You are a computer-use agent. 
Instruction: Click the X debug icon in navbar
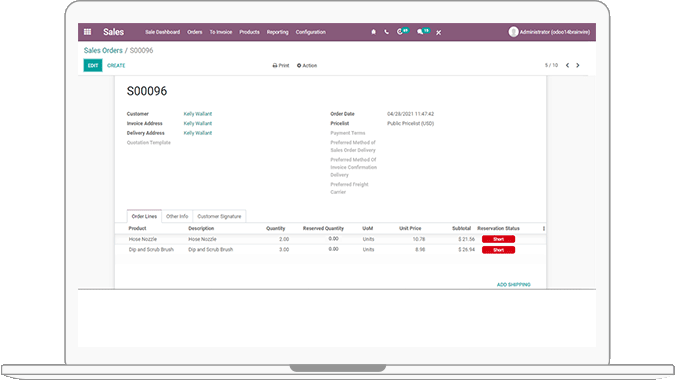(438, 32)
